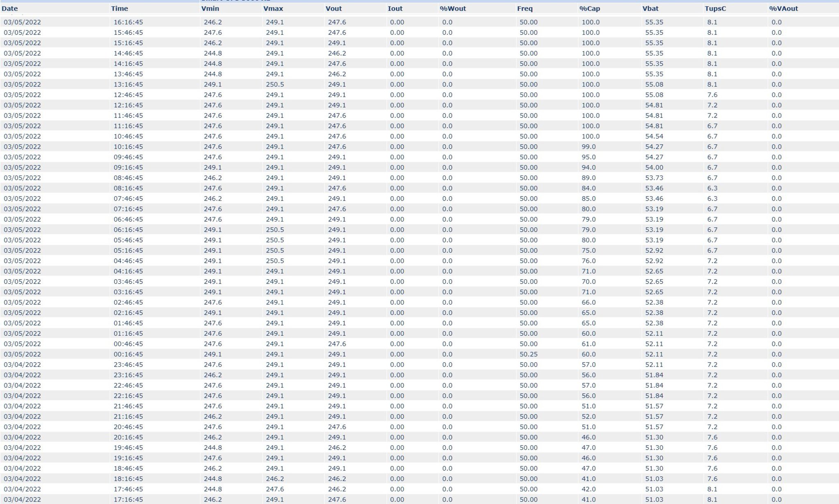Select the %Cap column header

click(x=590, y=9)
